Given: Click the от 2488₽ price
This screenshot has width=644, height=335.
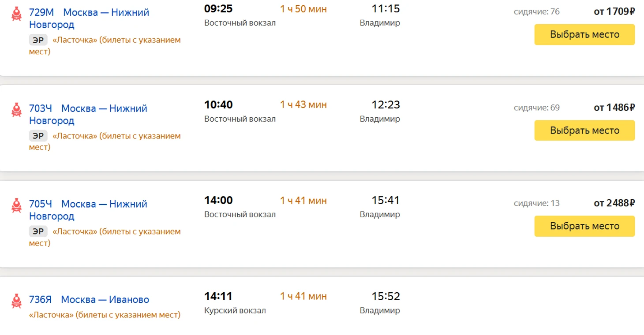Looking at the screenshot, I should pos(614,203).
